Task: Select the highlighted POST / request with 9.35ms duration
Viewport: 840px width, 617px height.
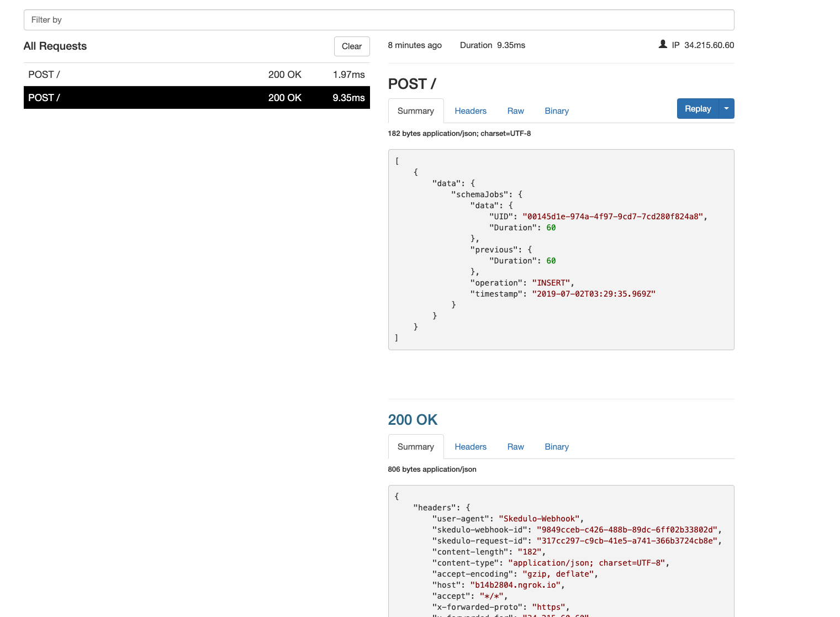Action: click(197, 97)
